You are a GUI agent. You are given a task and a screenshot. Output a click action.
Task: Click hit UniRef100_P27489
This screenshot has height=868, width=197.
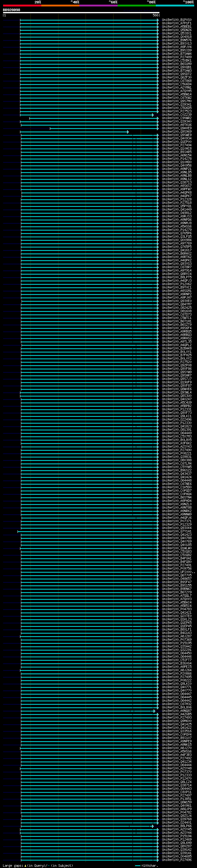(176, 57)
